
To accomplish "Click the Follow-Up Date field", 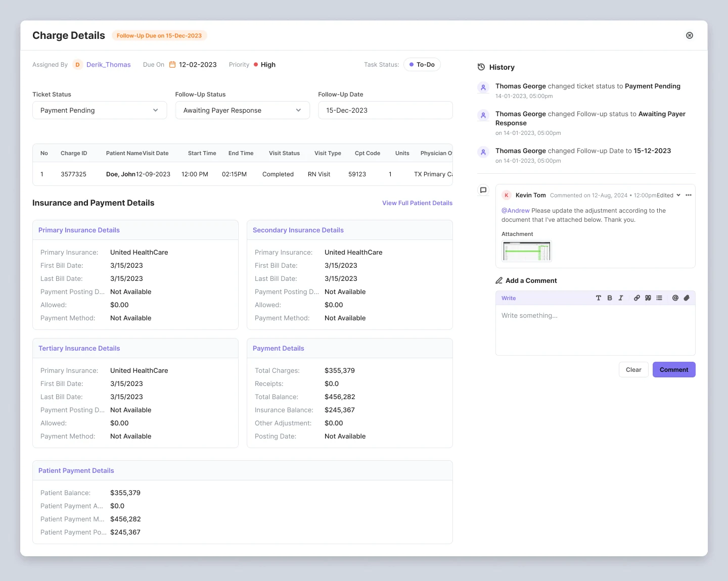I will tap(385, 110).
